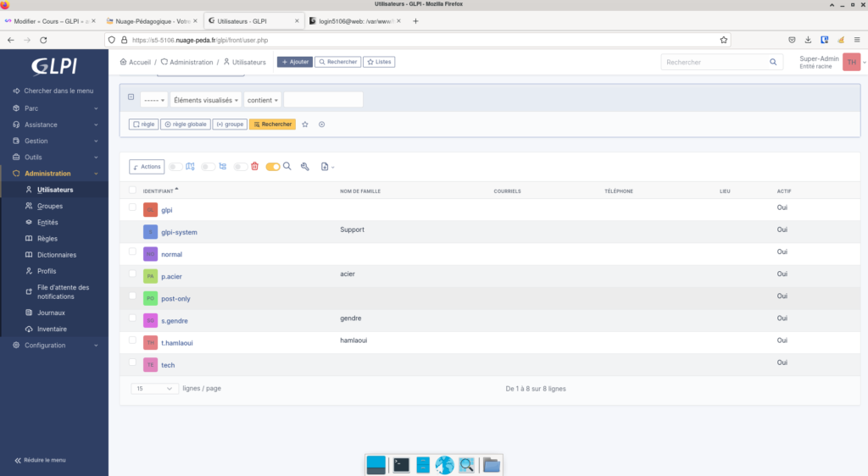Open the magnifier search app in the dock
Viewport: 868px width, 476px height.
[x=467, y=465]
